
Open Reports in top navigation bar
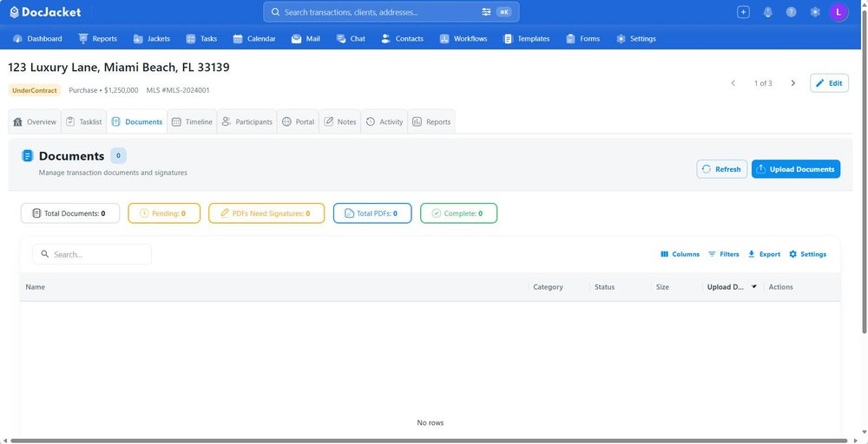click(x=98, y=39)
